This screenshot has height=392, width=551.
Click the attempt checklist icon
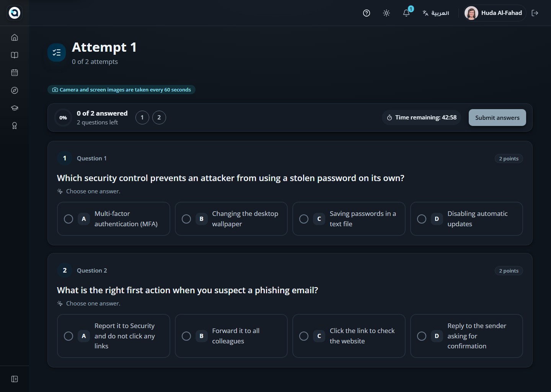click(x=57, y=52)
